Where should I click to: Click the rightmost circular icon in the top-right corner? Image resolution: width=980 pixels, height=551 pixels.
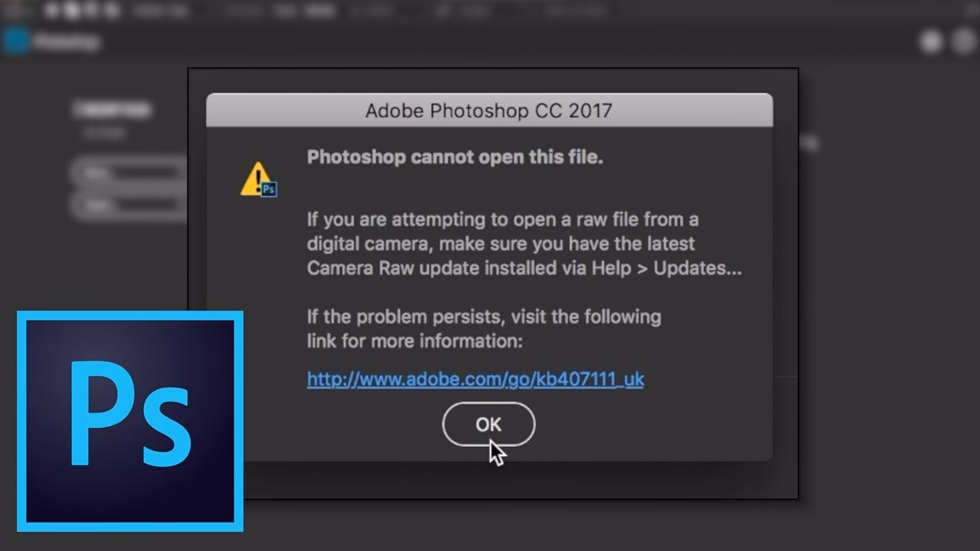pos(960,41)
